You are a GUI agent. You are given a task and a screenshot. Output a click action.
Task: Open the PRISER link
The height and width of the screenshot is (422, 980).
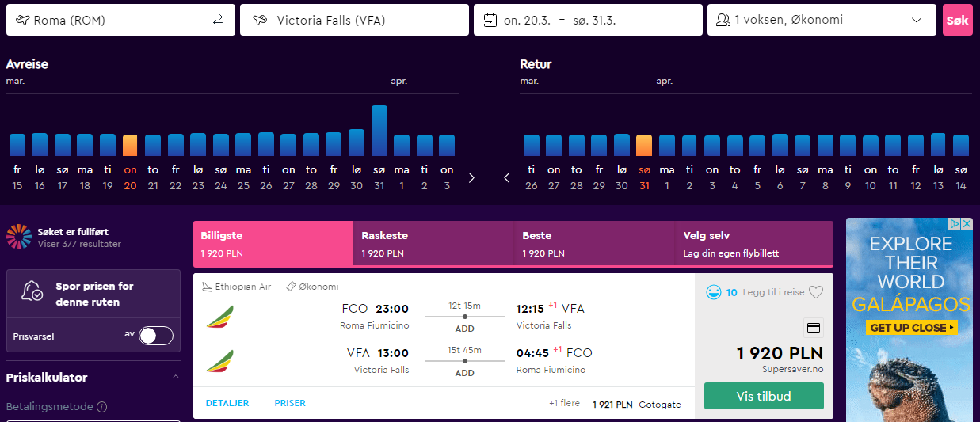(x=290, y=403)
